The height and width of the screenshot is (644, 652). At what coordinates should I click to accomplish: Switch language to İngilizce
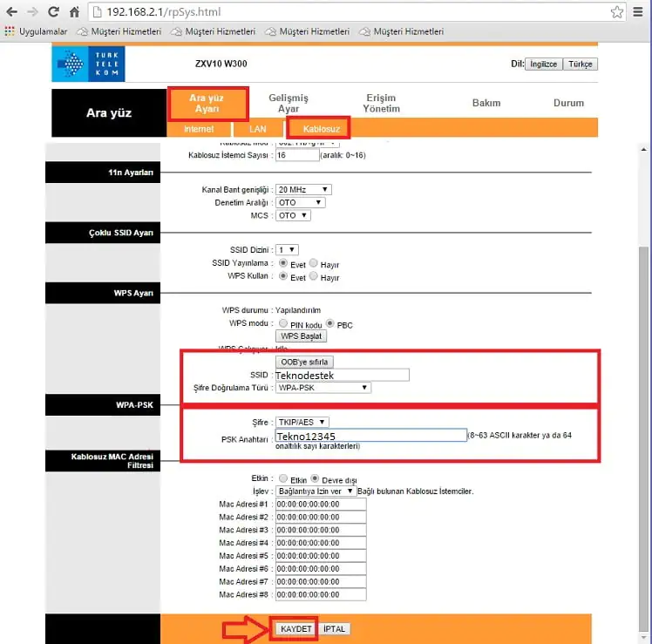point(543,64)
